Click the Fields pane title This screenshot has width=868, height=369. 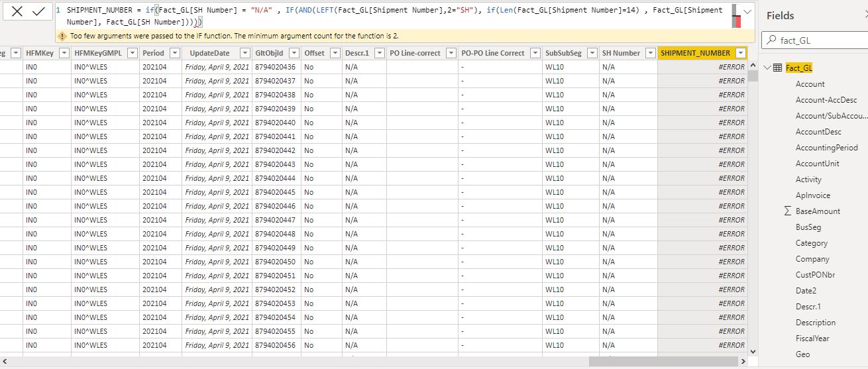780,15
